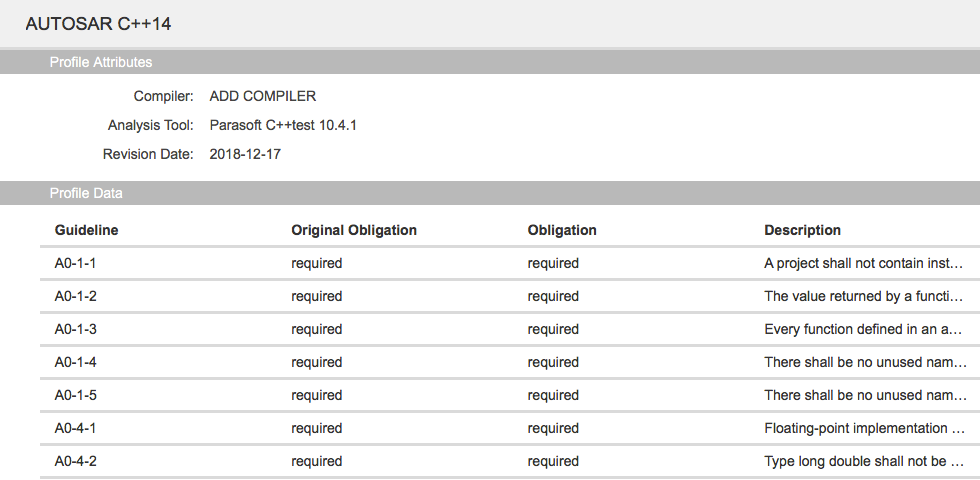Select guideline A0-1-3 in the table
This screenshot has width=980, height=480.
[510, 329]
